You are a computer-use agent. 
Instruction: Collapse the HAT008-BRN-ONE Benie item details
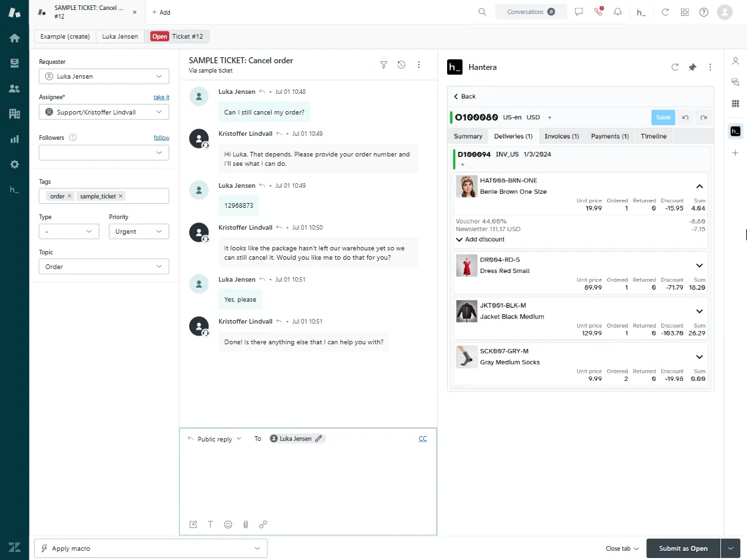point(699,186)
